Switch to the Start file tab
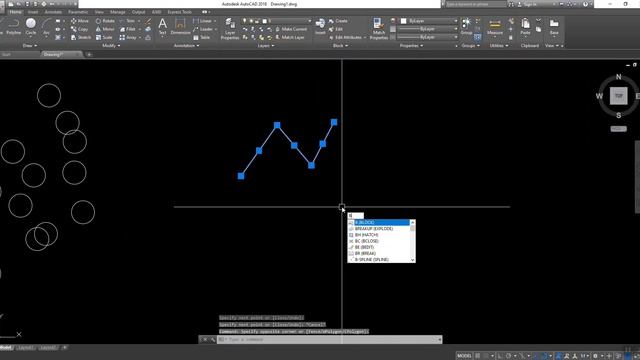This screenshot has width=640, height=360. pyautogui.click(x=6, y=54)
